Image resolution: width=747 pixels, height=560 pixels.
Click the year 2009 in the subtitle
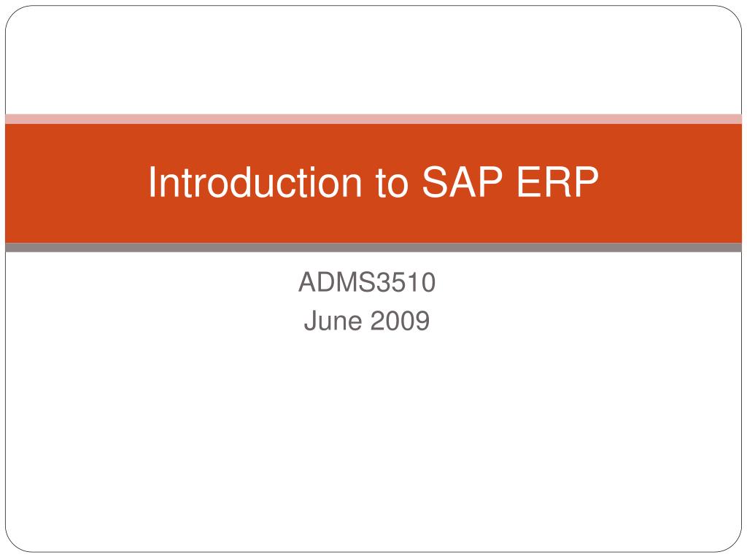(x=400, y=321)
